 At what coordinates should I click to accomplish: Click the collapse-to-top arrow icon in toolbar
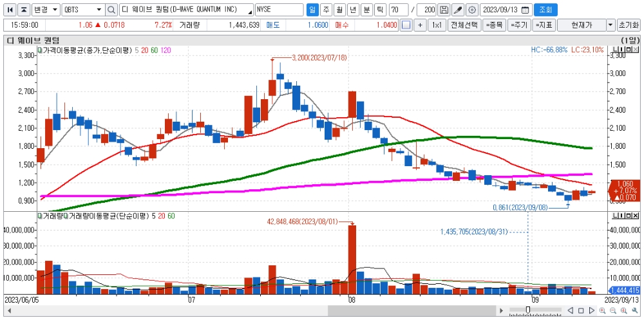[x=24, y=10]
